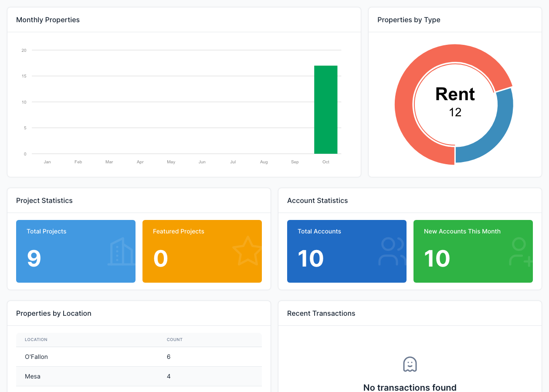Image resolution: width=549 pixels, height=392 pixels.
Task: Click the "Total Accounts" label
Action: tap(319, 231)
